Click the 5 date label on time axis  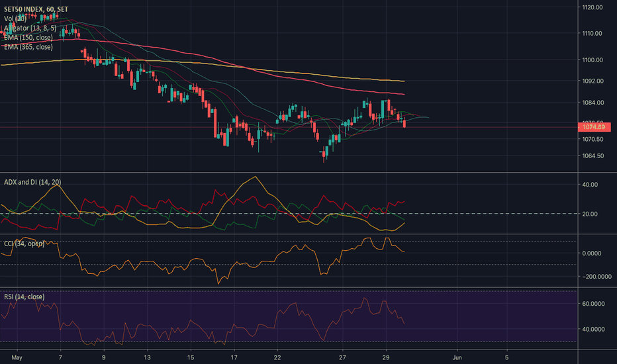pos(507,357)
